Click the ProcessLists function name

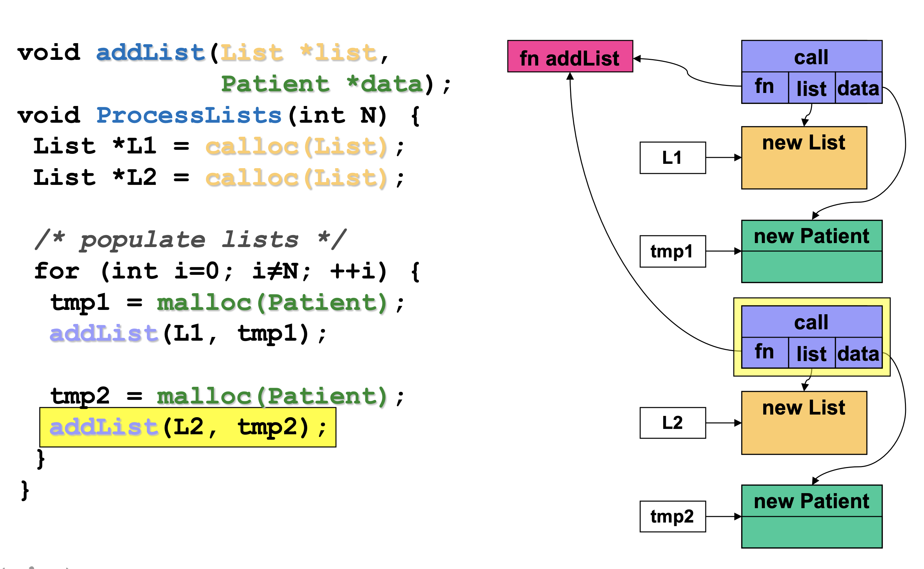(189, 115)
